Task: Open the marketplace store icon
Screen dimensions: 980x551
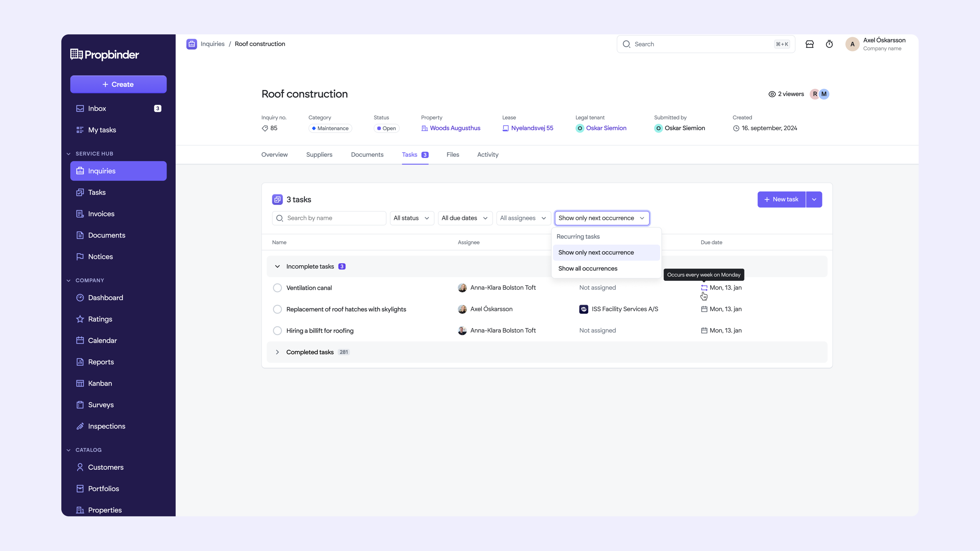Action: pos(809,44)
